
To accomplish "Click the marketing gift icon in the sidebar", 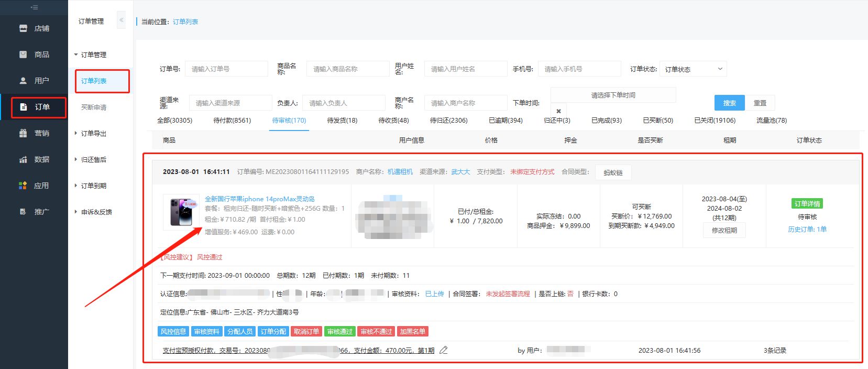I will (23, 133).
